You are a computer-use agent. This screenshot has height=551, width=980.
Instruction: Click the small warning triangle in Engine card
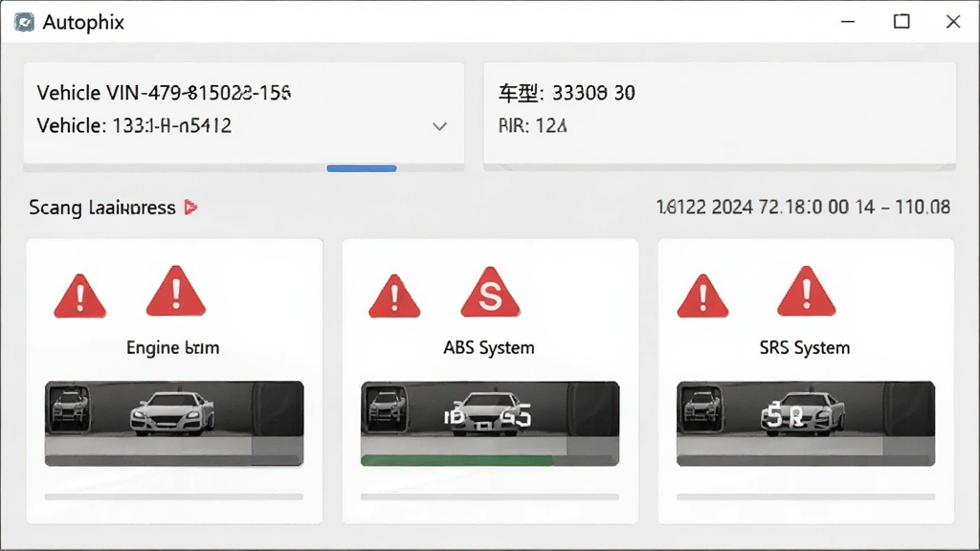[80, 297]
